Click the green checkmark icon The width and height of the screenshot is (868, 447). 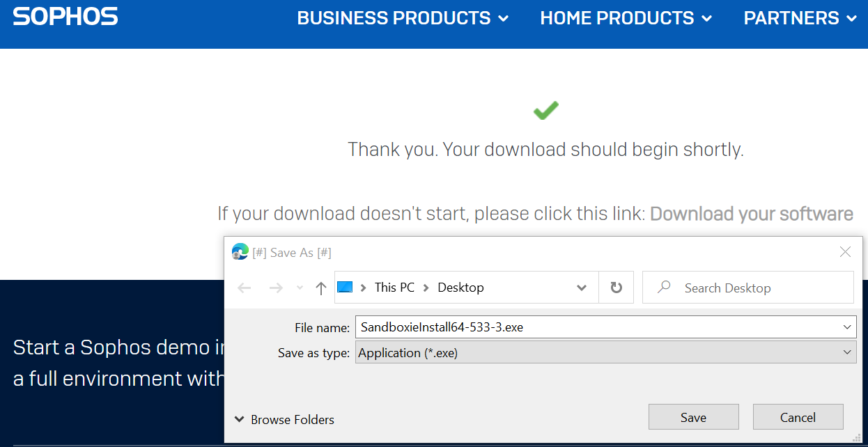point(546,110)
